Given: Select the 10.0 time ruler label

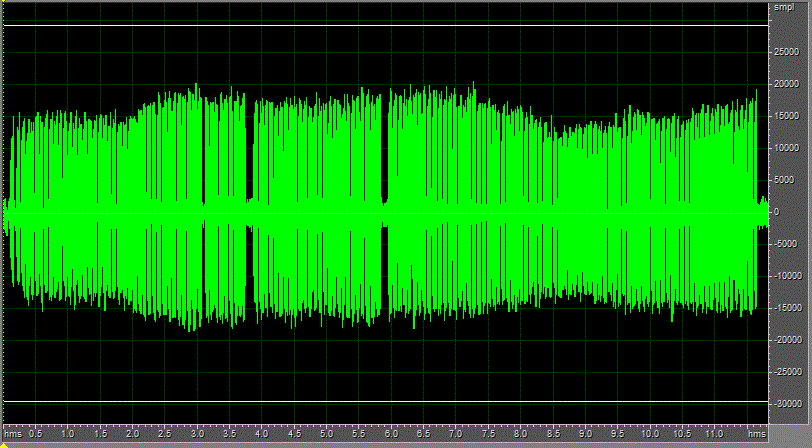Looking at the screenshot, I should coord(650,433).
